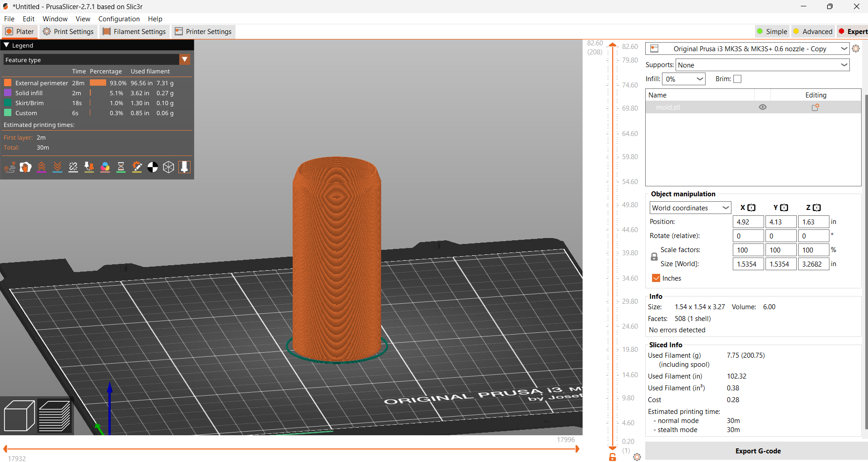
Task: Uncheck the Inches checkbox
Action: click(656, 278)
